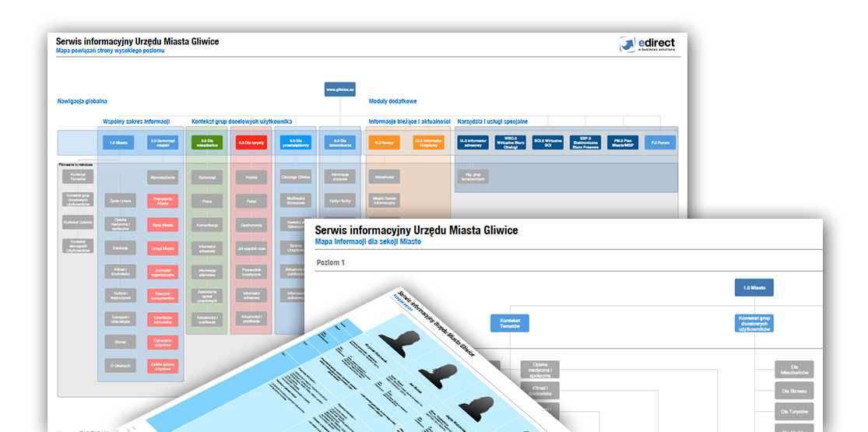Click the Załatw sprawy urzędowe box
Image resolution: width=868 pixels, height=432 pixels.
(x=163, y=366)
